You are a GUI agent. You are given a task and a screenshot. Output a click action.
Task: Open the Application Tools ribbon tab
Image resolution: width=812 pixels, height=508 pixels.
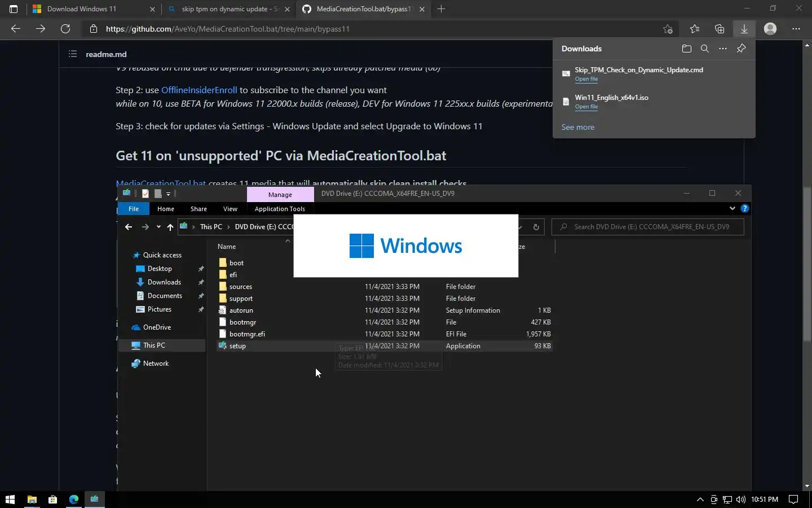280,209
